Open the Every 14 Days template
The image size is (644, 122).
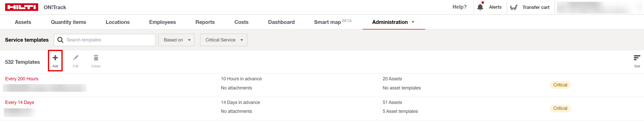[20, 102]
